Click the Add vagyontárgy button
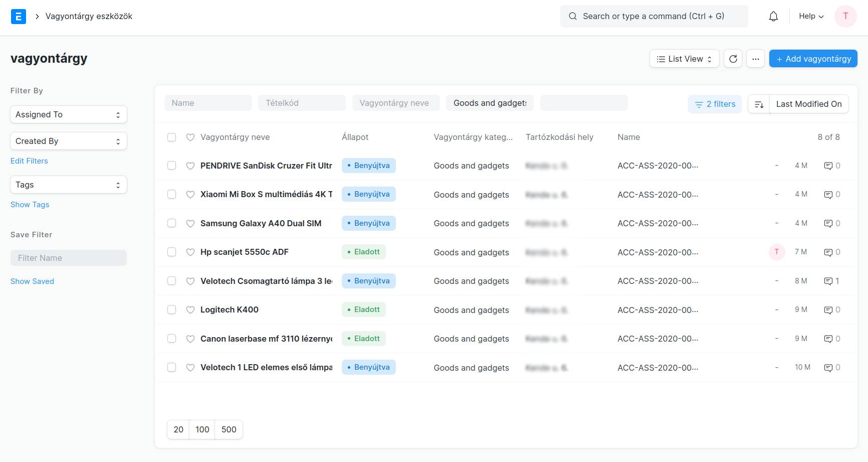 [813, 59]
